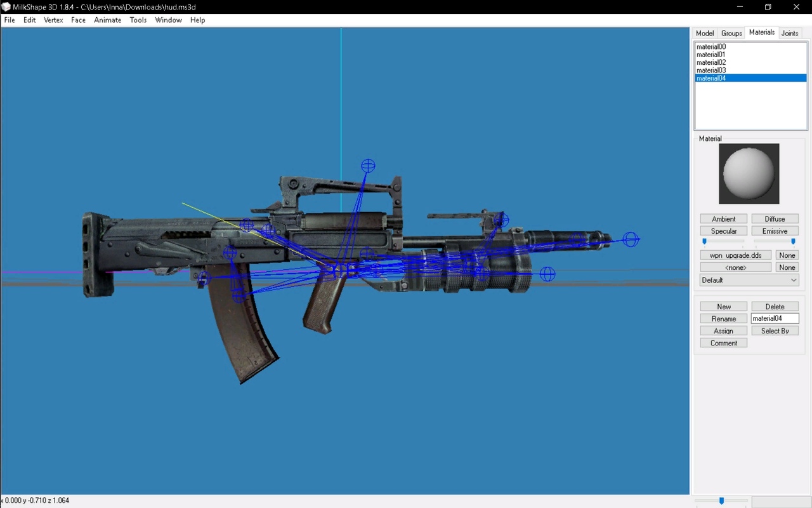The width and height of the screenshot is (812, 508).
Task: Click the Delete material button
Action: (775, 307)
